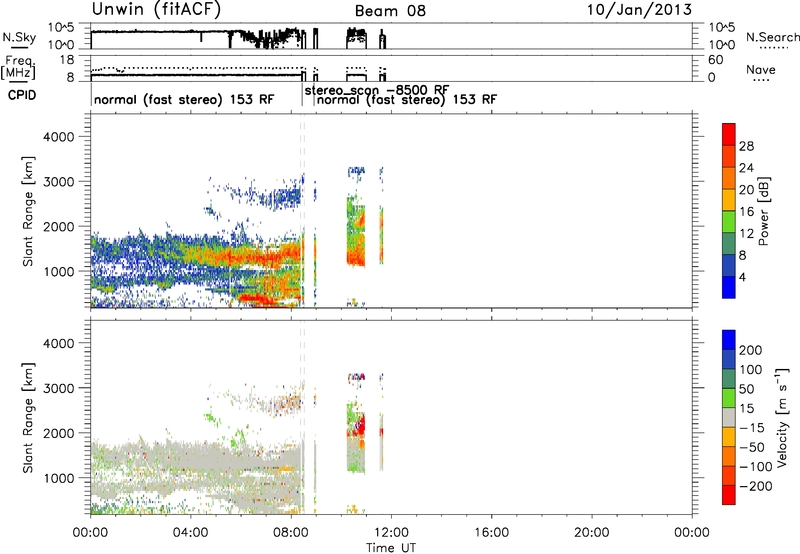Click the 'Slant Range [km]' label of the power panel
Screen dimensions: 800x554
click(x=28, y=211)
